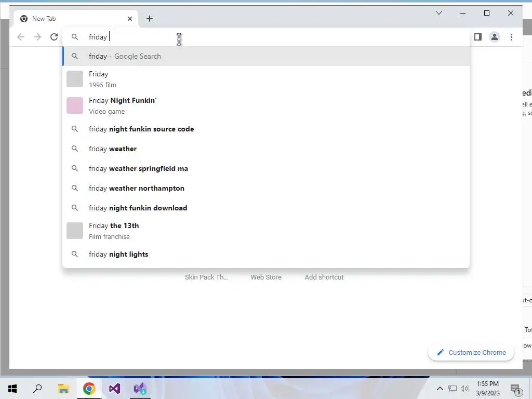Select 'friday night lights' suggestion

click(266, 254)
